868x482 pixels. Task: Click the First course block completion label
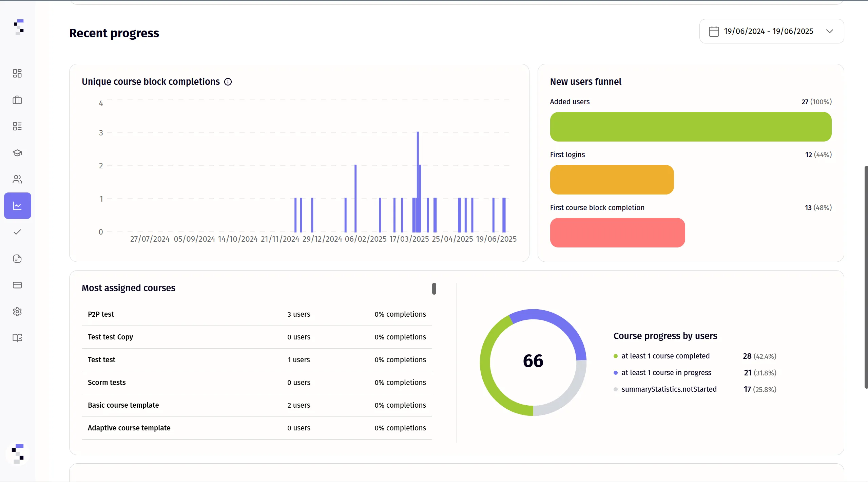coord(597,208)
